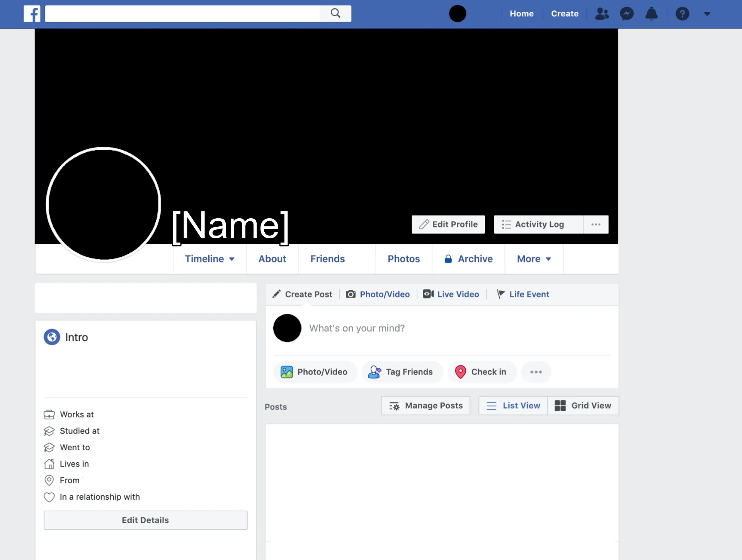
Task: Open the Help question mark icon
Action: point(682,14)
